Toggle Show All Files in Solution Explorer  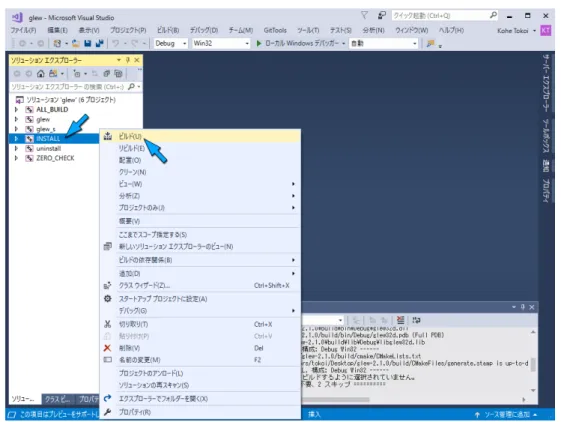pos(118,74)
